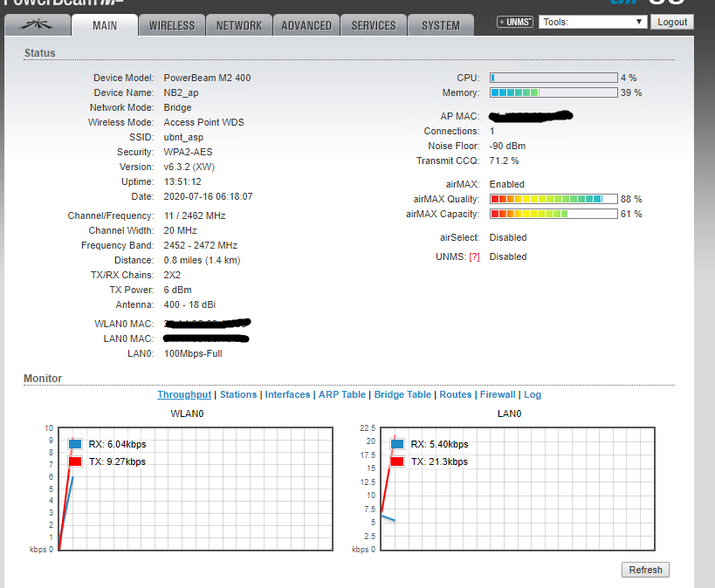Click the uptime value 13:51:12
Screen dimensions: 715x588
pyautogui.click(x=182, y=181)
